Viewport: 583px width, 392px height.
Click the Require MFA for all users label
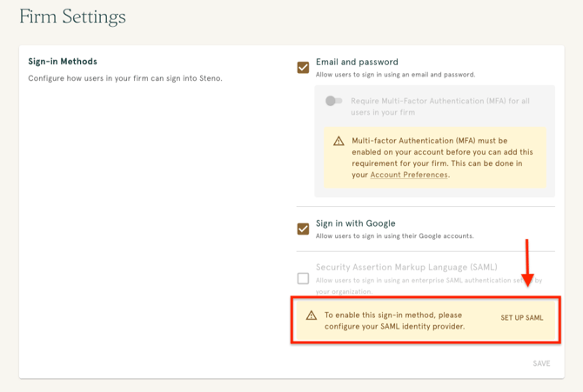click(440, 106)
